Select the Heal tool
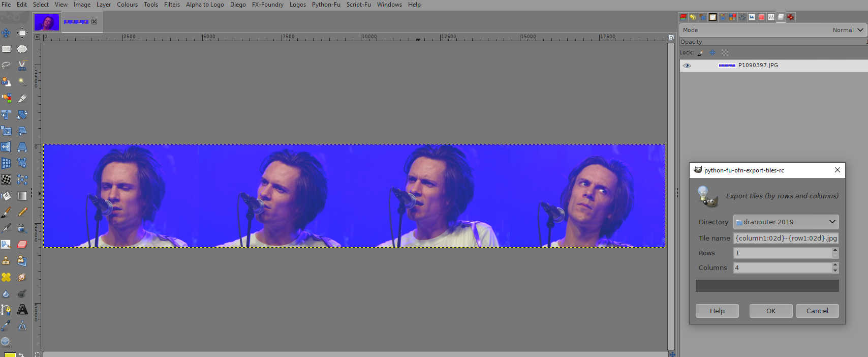The width and height of the screenshot is (868, 357). 6,277
